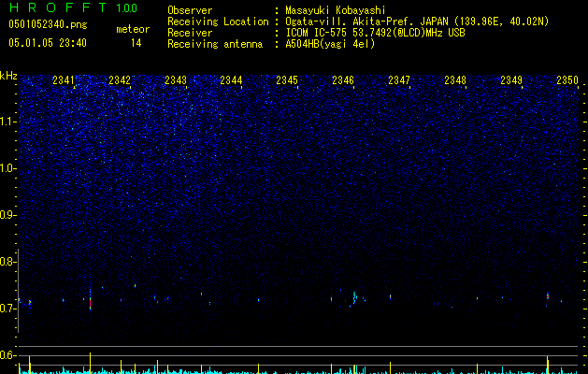Click the 2350 time axis label

click(x=567, y=79)
